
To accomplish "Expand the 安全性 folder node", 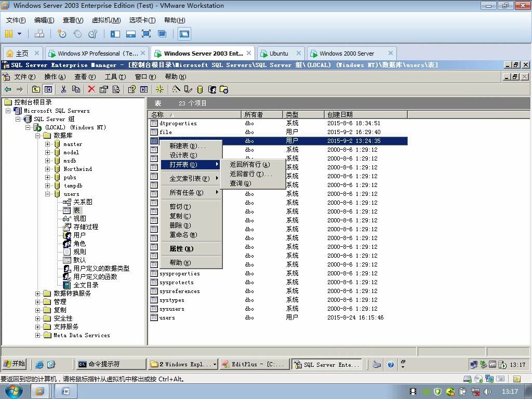I will click(x=37, y=318).
